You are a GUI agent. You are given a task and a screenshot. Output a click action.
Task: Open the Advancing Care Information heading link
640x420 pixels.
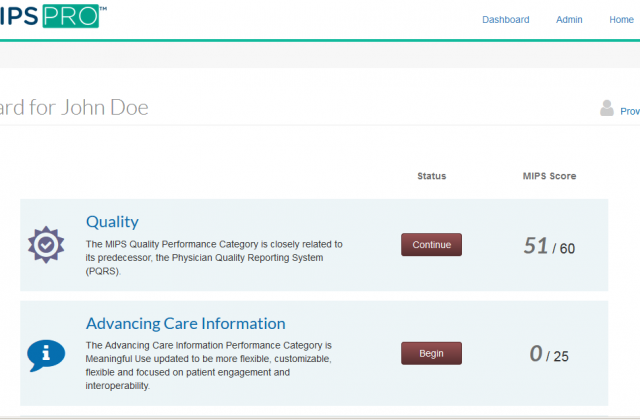click(x=185, y=323)
